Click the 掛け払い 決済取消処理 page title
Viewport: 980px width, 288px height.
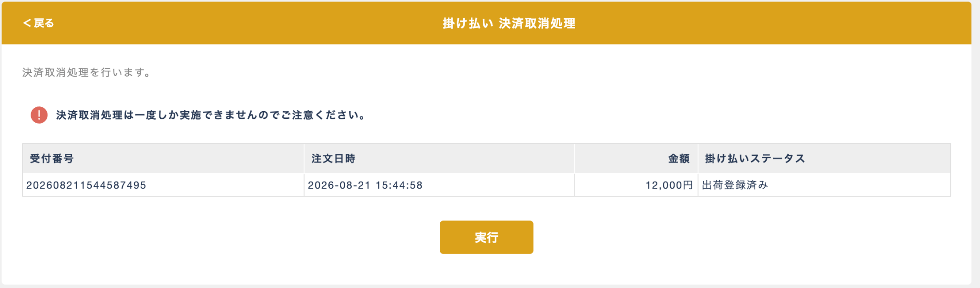pos(509,23)
